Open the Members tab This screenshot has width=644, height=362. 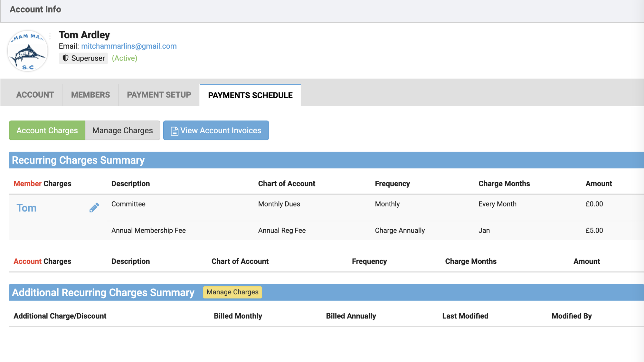[90, 95]
